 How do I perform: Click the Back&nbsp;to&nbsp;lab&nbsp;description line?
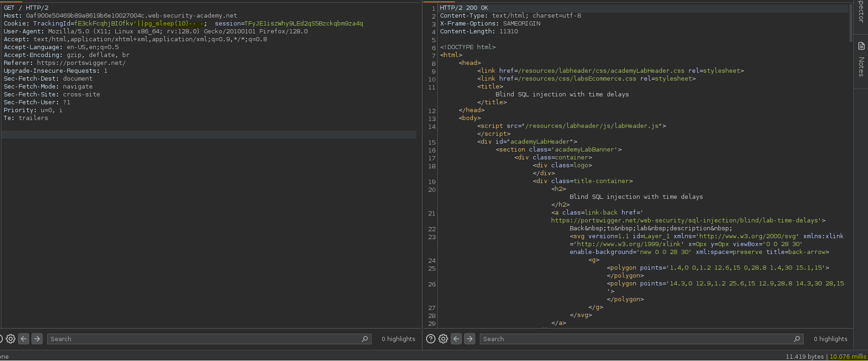(651, 228)
